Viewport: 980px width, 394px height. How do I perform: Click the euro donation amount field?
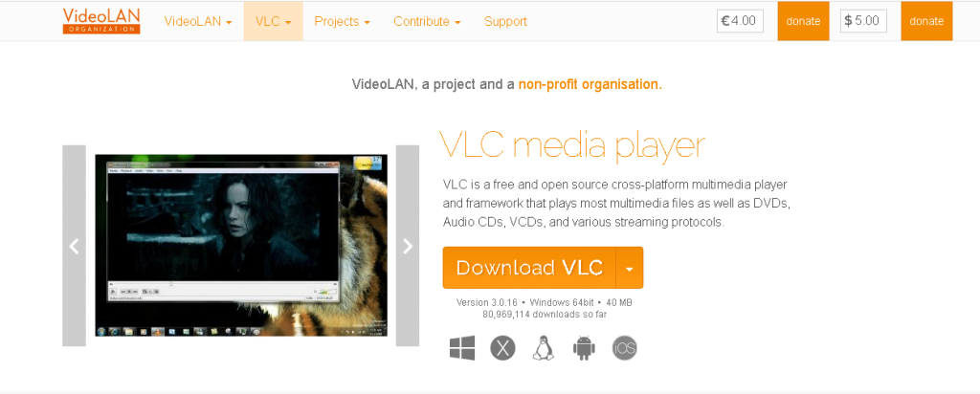coord(740,21)
